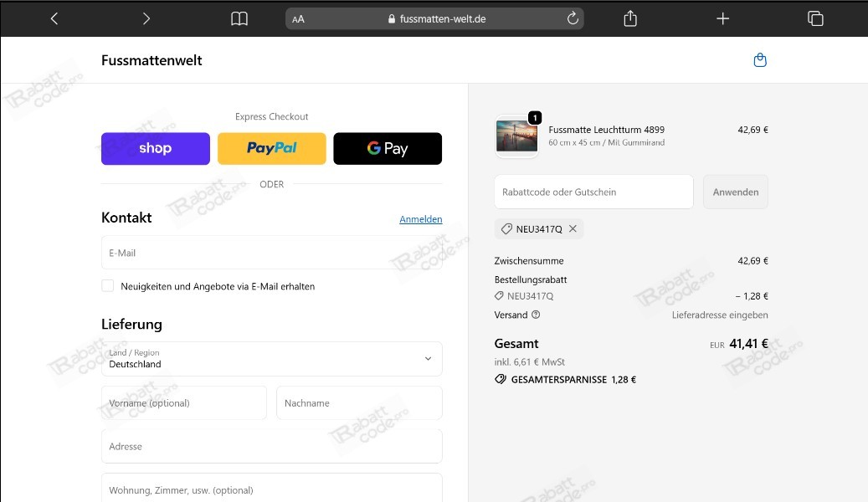This screenshot has width=868, height=502.
Task: Open the sharing options in Safari
Action: coord(629,18)
